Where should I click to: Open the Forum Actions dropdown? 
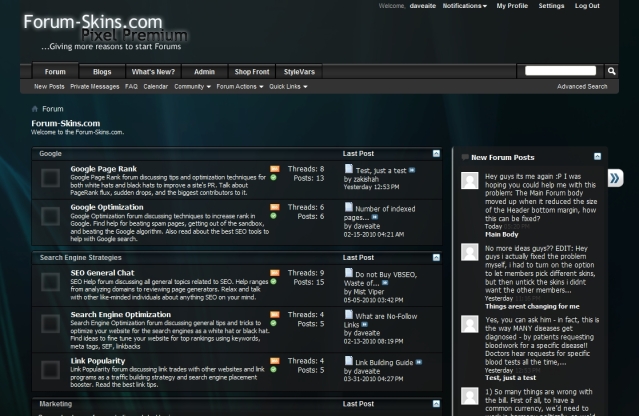coord(240,86)
